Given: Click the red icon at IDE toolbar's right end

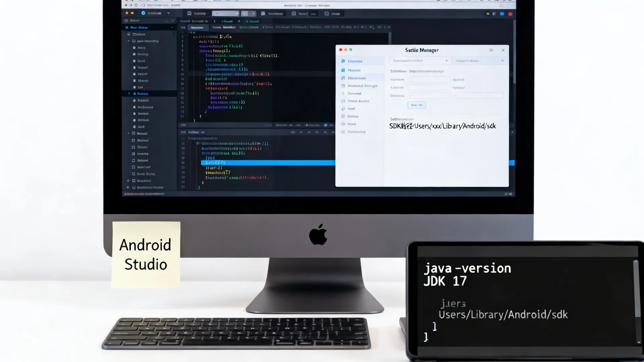Looking at the screenshot, I should pos(510,14).
